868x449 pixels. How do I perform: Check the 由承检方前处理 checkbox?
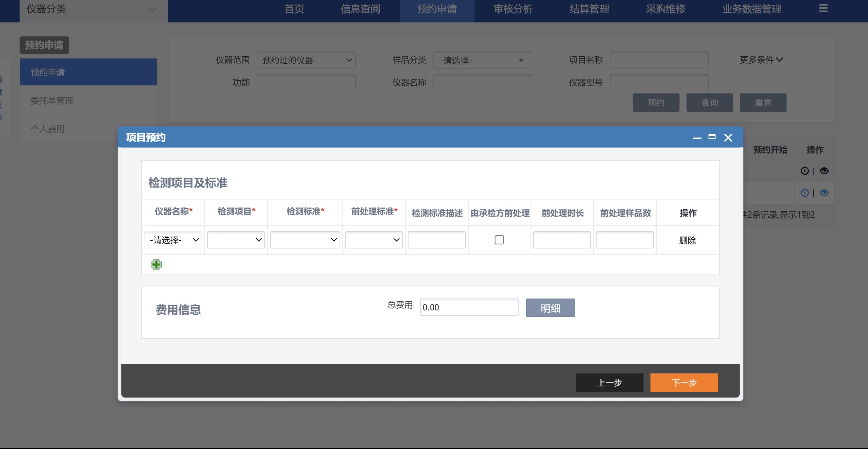click(499, 240)
